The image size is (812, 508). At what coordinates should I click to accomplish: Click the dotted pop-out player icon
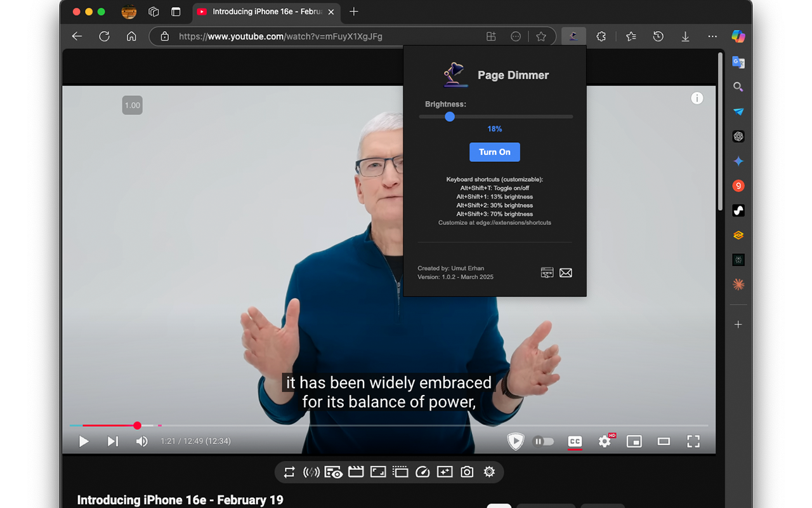coord(400,472)
